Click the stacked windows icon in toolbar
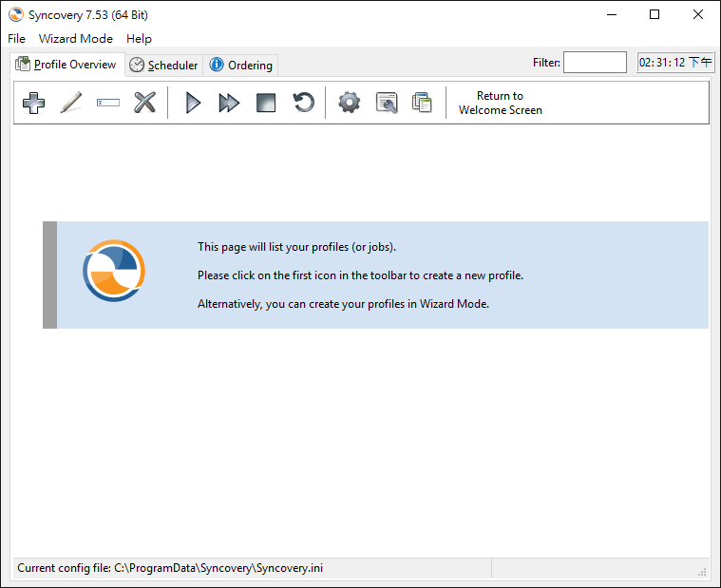 pyautogui.click(x=422, y=103)
